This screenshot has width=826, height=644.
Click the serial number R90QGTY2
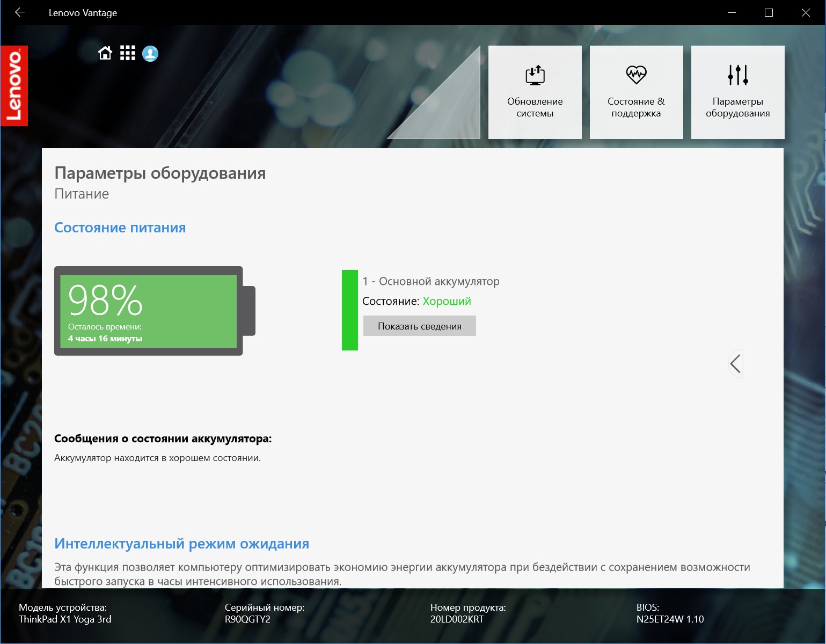pyautogui.click(x=247, y=619)
